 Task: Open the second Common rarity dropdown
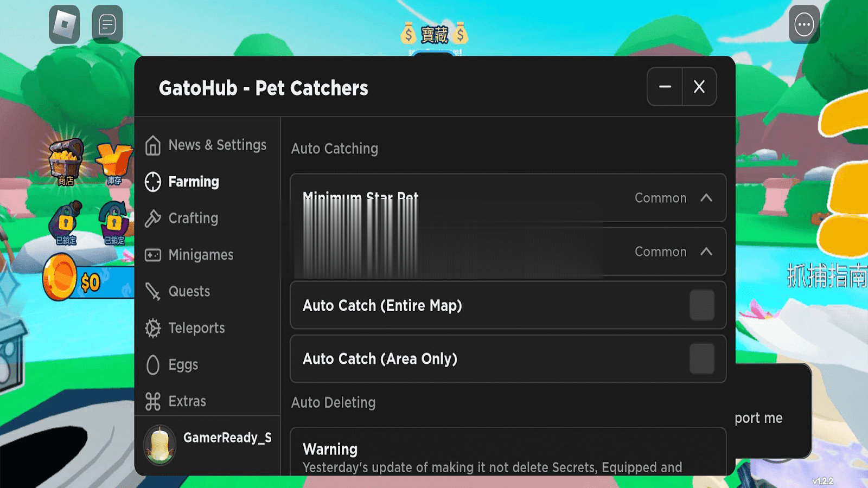[706, 252]
